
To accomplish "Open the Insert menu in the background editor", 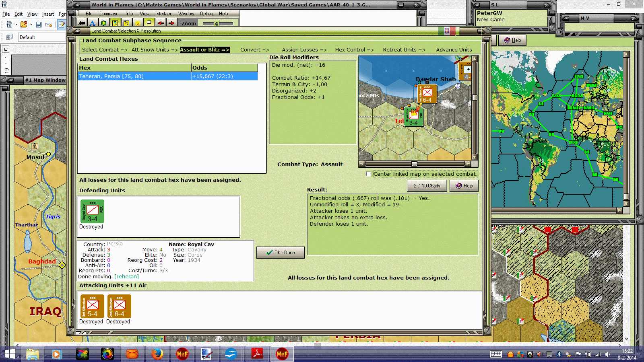I will click(x=48, y=14).
